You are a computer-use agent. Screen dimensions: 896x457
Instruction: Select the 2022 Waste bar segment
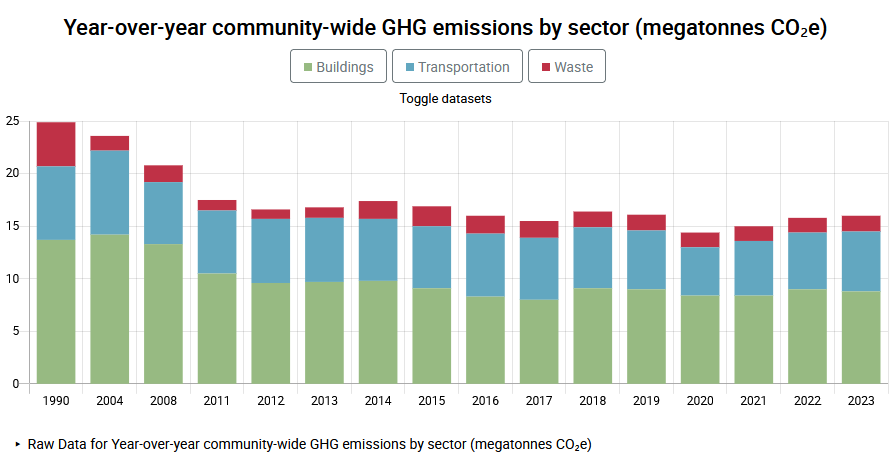tap(807, 225)
